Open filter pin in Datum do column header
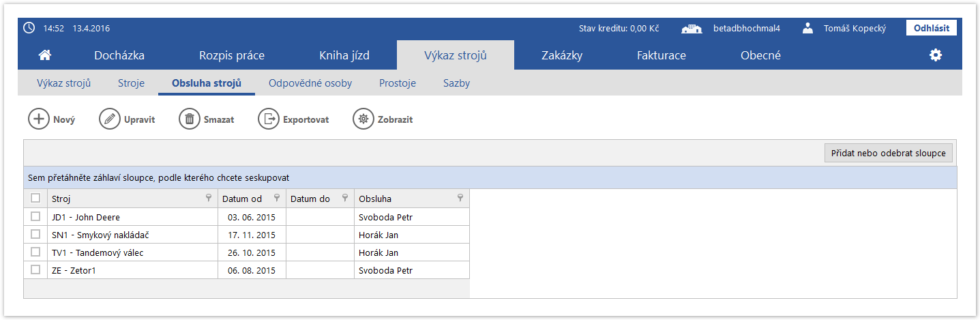This screenshot has width=980, height=320. click(345, 199)
